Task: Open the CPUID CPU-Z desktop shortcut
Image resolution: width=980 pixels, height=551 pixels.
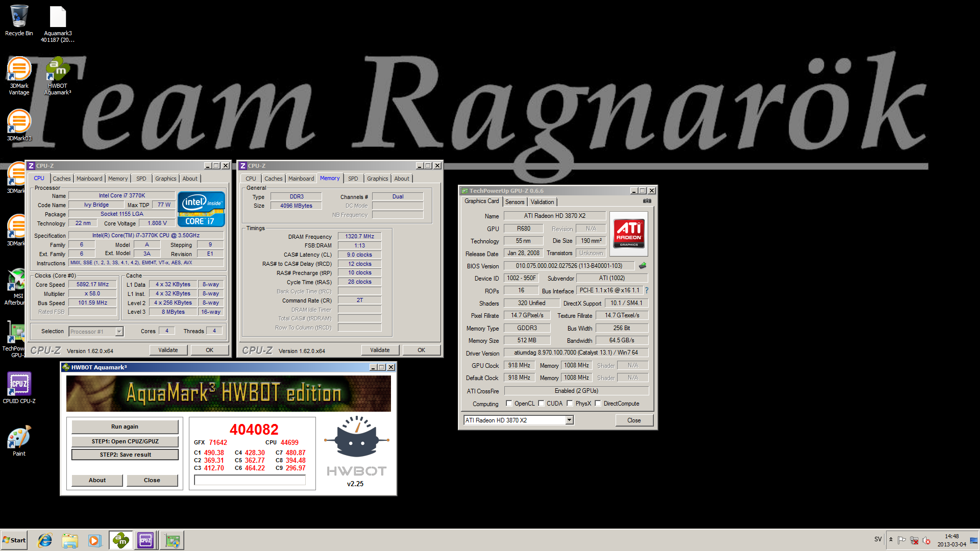Action: [19, 388]
